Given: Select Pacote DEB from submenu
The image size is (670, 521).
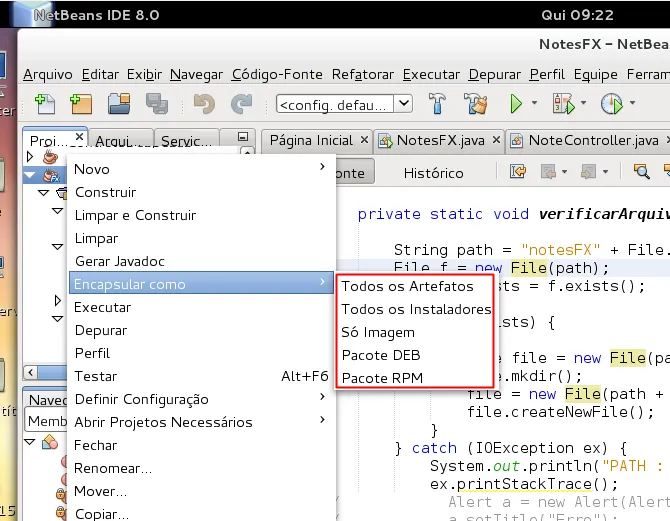Looking at the screenshot, I should pos(381,355).
